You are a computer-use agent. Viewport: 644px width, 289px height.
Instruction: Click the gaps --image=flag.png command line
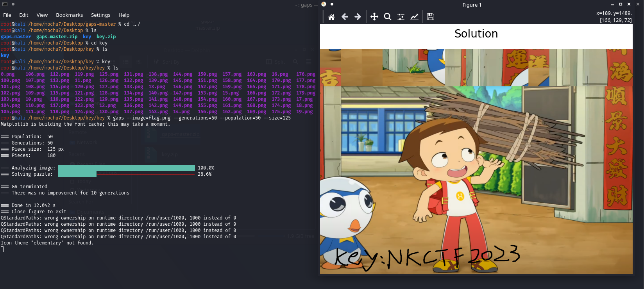click(202, 118)
